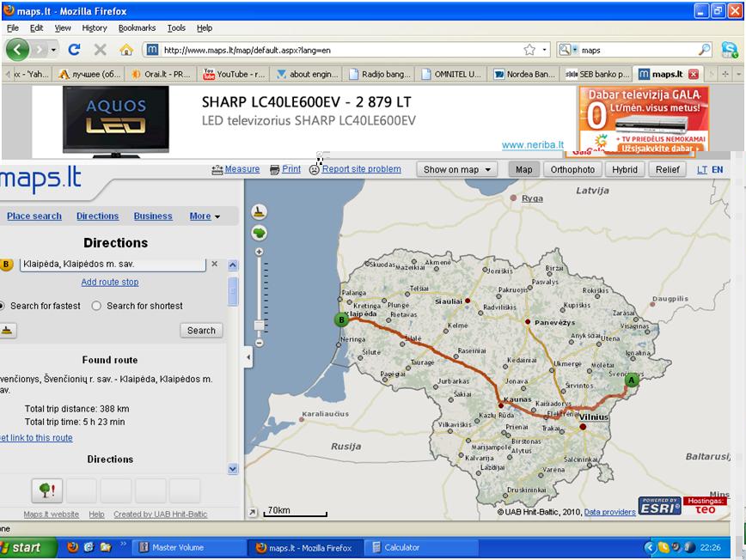Reload the page with the refresh icon

(74, 50)
